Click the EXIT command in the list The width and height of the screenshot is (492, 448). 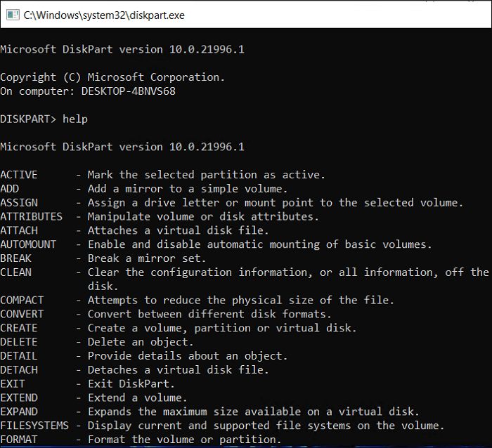click(x=13, y=383)
